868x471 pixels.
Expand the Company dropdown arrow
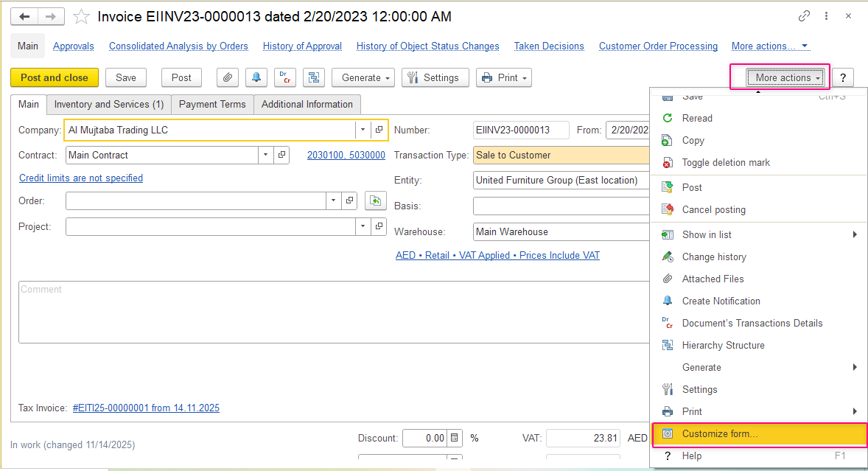pos(363,130)
